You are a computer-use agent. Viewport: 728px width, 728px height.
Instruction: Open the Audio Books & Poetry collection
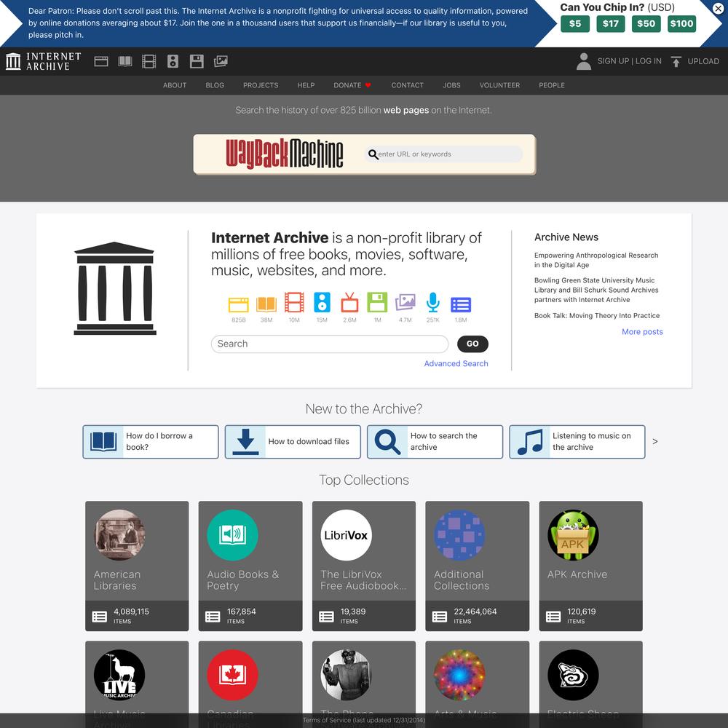coord(250,566)
